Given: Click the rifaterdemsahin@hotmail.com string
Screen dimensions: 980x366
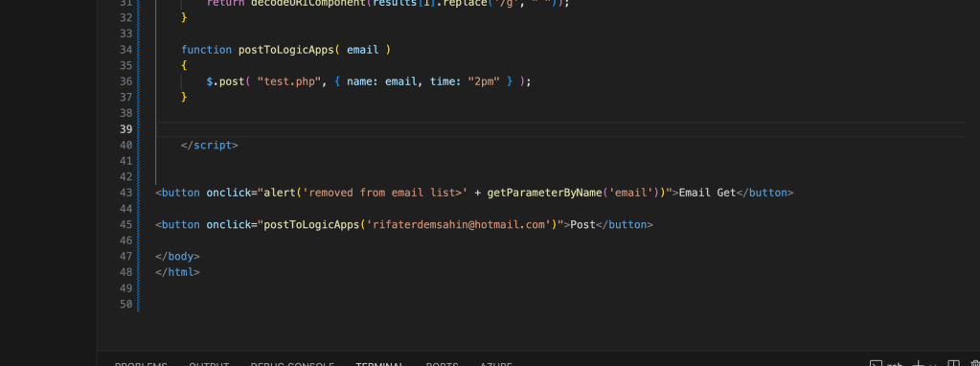Looking at the screenshot, I should 458,224.
